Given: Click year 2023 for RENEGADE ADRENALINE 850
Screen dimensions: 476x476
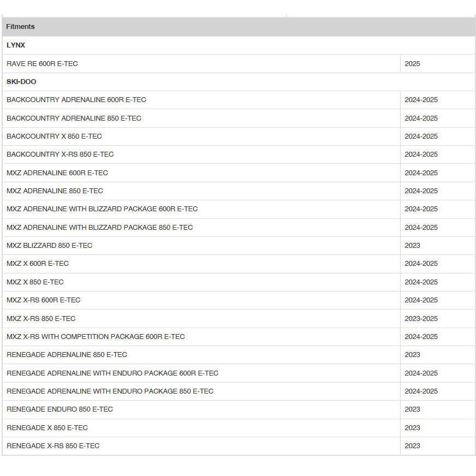Looking at the screenshot, I should tap(412, 355).
